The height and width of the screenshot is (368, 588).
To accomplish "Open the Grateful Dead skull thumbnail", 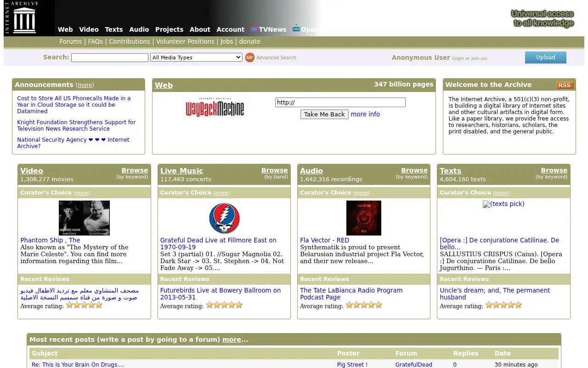I will 224,218.
